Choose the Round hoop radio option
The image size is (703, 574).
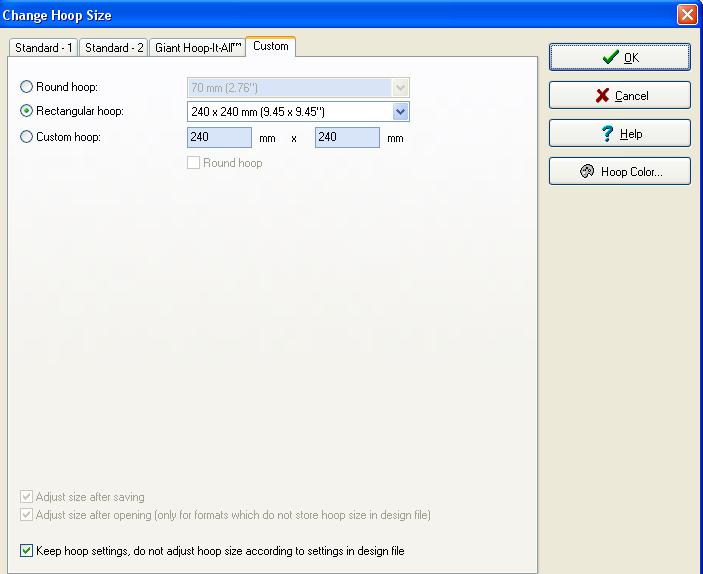coord(26,87)
